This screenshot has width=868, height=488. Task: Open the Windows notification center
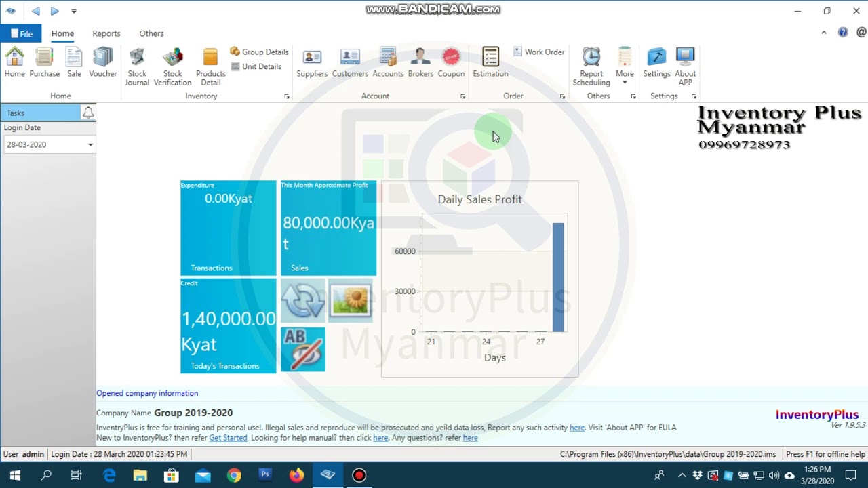click(x=851, y=476)
